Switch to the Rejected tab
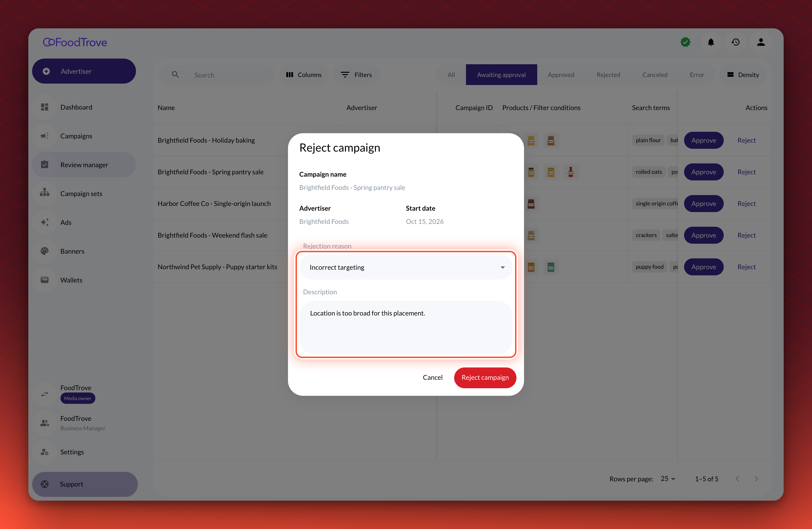 tap(608, 75)
